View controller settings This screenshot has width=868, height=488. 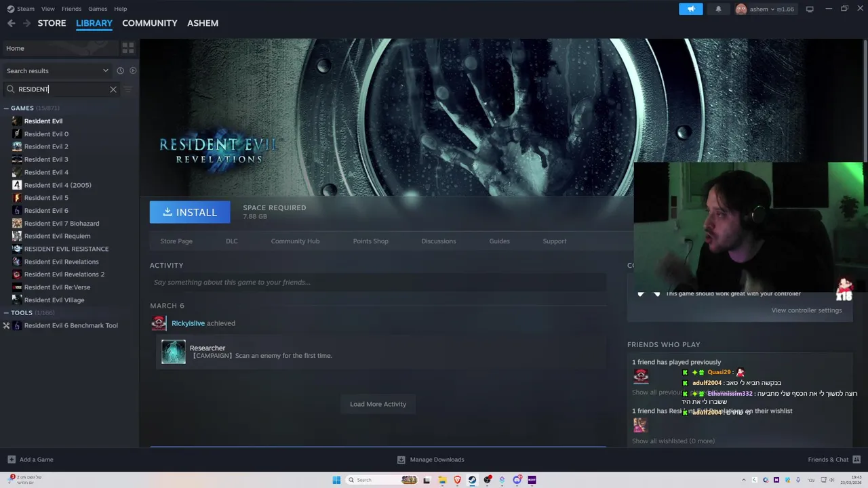(806, 310)
